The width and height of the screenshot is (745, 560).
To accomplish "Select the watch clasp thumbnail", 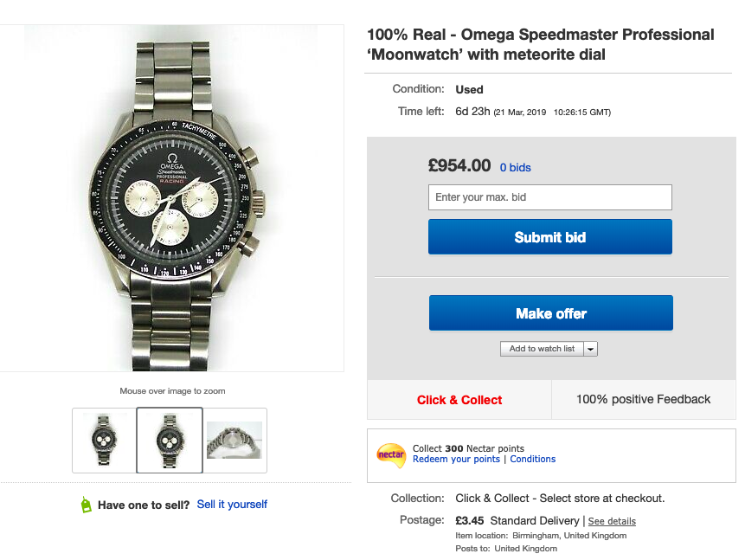I will point(234,441).
